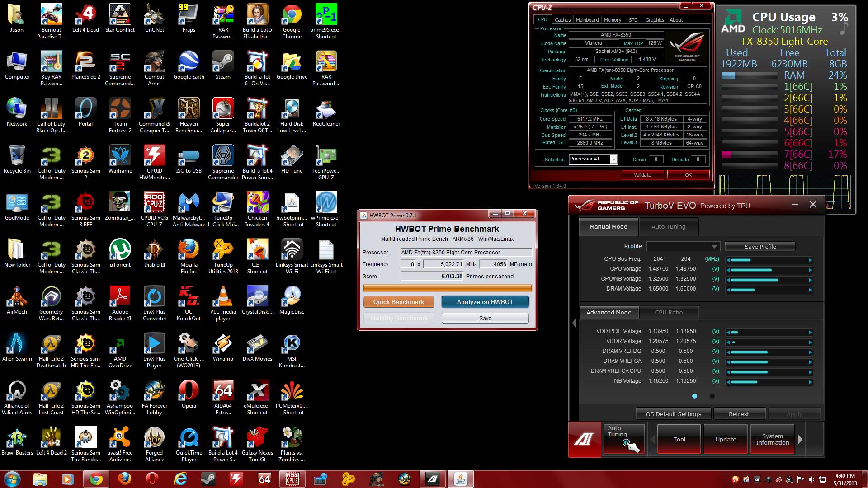Restore OS Default Settings in TurboV
This screenshot has width=868, height=488.
673,414
